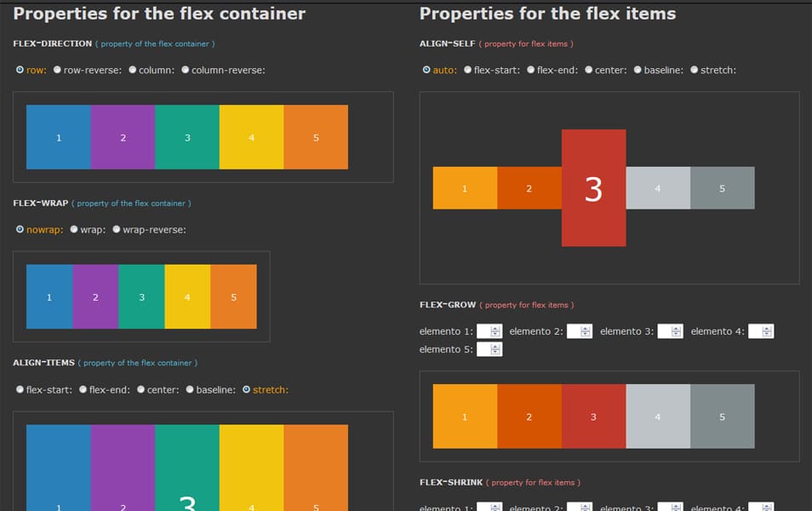The image size is (812, 511).
Task: Click dark gray box 5 in align-self demo
Action: click(x=723, y=188)
